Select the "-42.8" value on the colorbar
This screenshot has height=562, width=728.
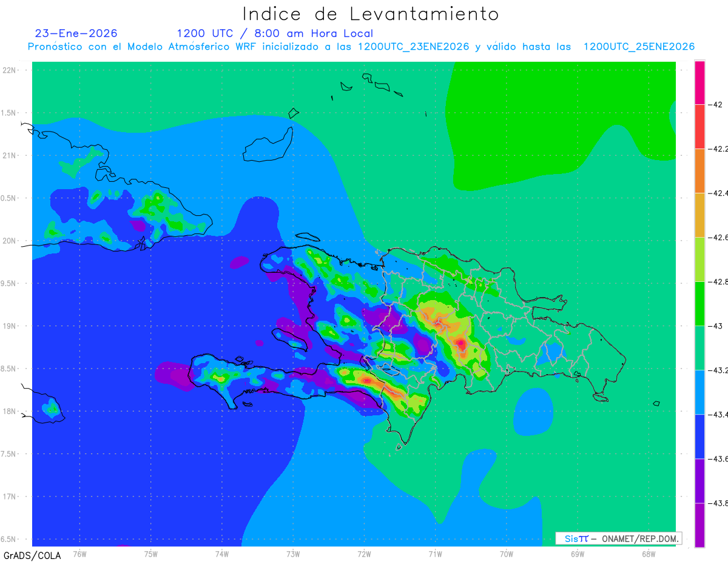[x=718, y=282]
